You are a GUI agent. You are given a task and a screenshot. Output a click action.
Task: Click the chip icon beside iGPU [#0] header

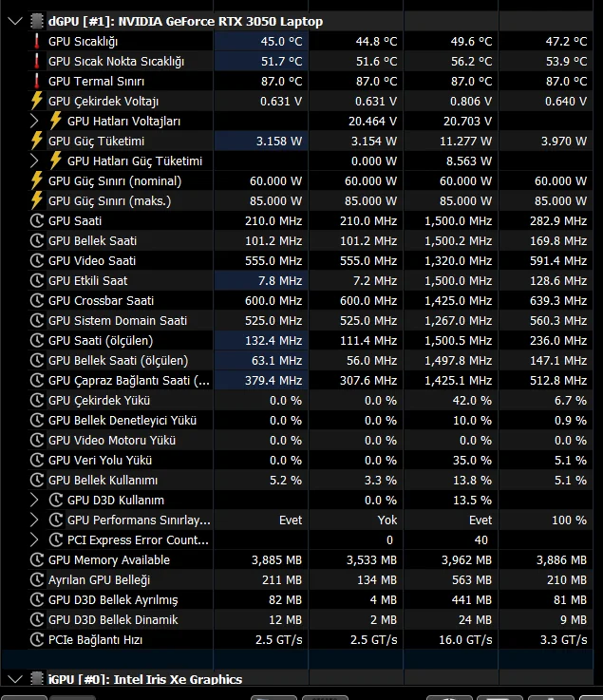point(37,679)
